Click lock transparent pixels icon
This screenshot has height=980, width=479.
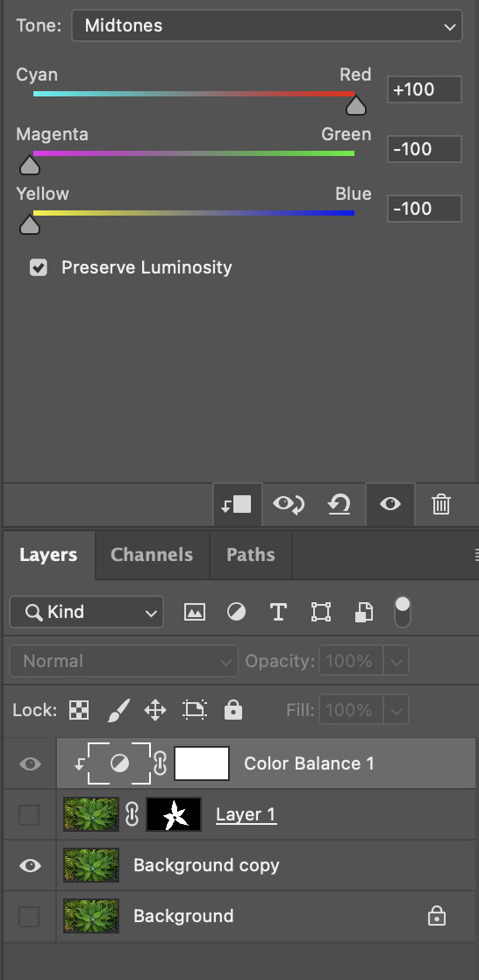tap(79, 710)
